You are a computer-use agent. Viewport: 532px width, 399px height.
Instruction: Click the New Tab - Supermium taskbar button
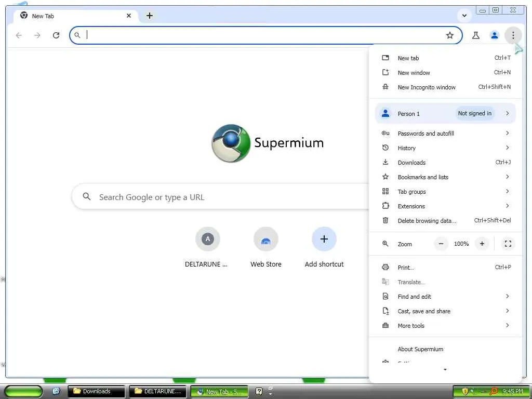pyautogui.click(x=220, y=392)
